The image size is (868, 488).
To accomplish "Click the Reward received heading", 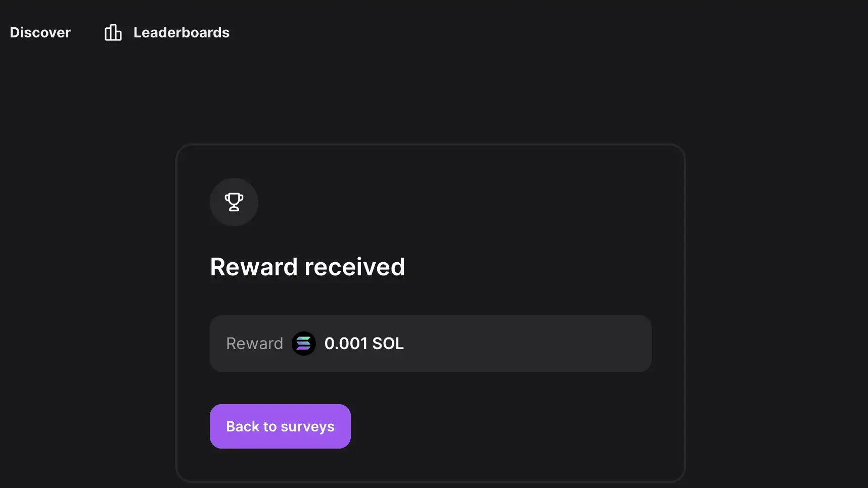I will point(307,267).
